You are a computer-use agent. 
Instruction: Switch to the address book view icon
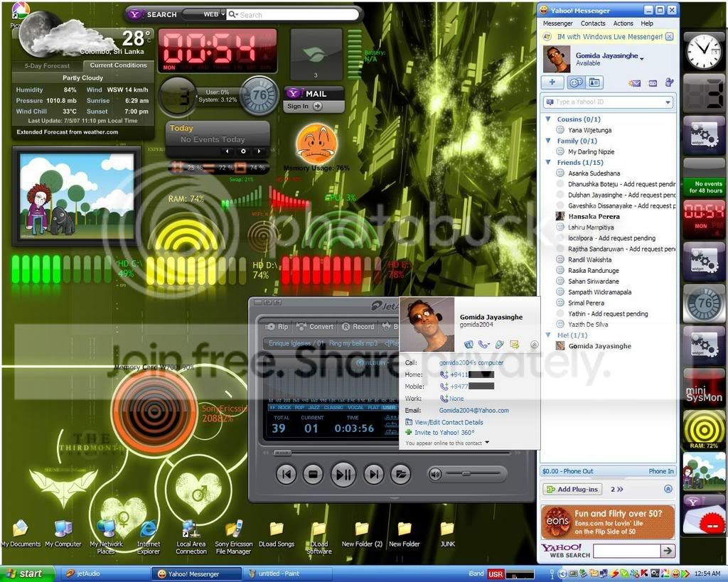click(x=594, y=82)
